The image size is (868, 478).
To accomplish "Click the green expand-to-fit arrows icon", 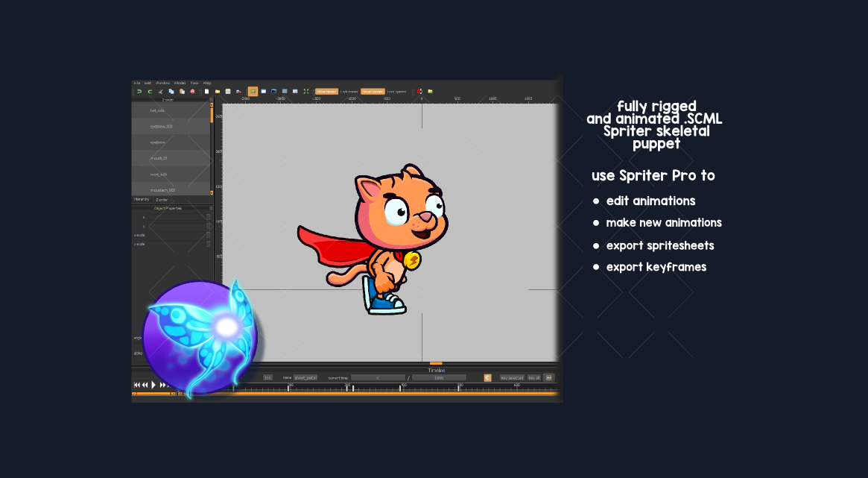I will tap(306, 92).
